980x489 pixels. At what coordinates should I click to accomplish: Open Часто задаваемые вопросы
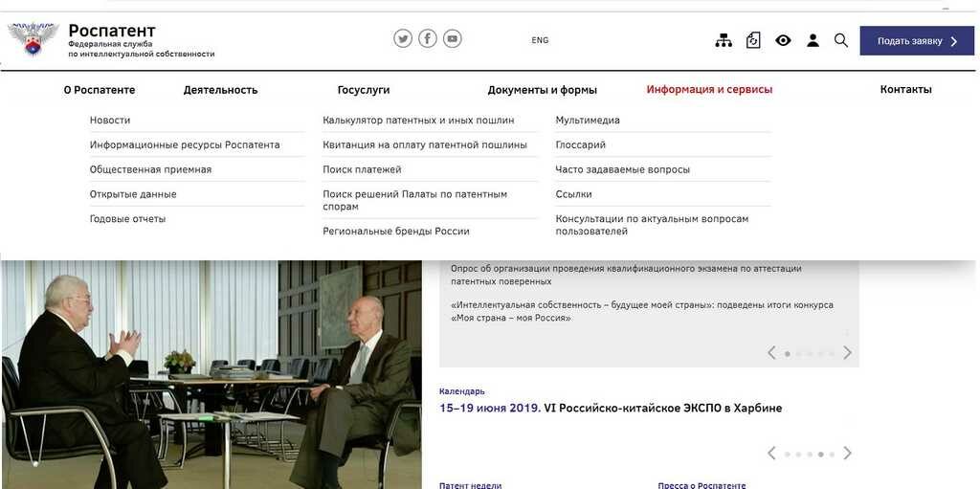click(x=623, y=169)
